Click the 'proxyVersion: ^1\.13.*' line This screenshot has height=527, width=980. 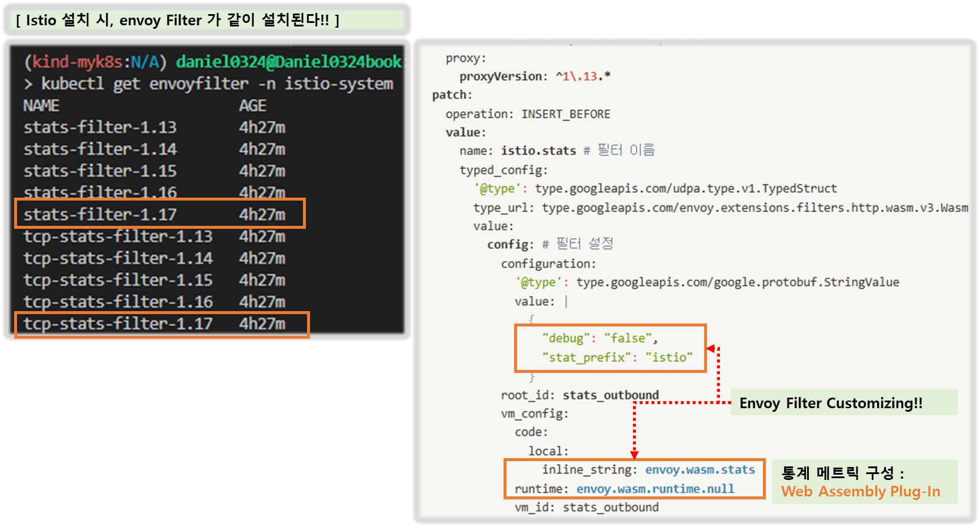[535, 76]
